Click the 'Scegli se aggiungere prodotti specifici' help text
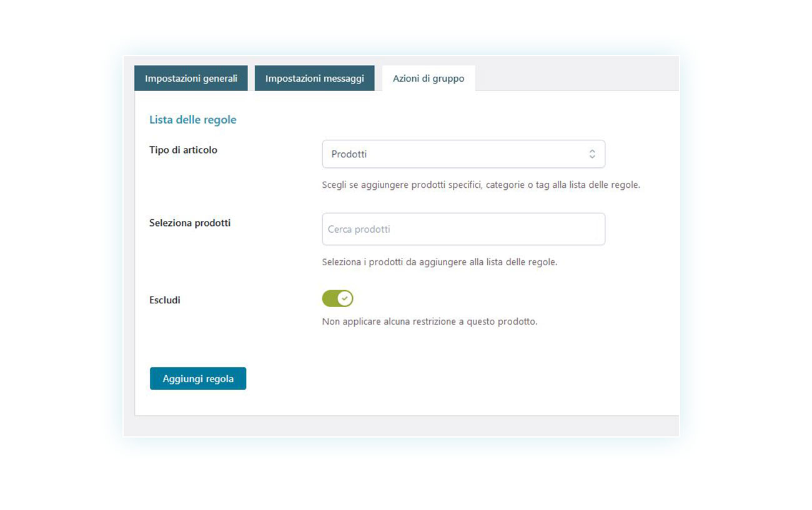Screen dimensions: 812x510 [481, 185]
